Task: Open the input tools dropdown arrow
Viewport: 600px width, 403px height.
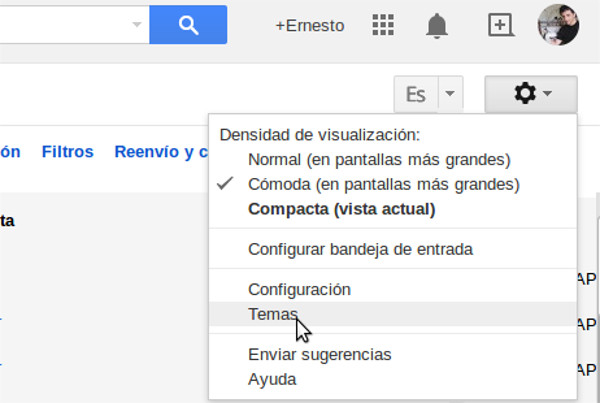Action: [450, 94]
